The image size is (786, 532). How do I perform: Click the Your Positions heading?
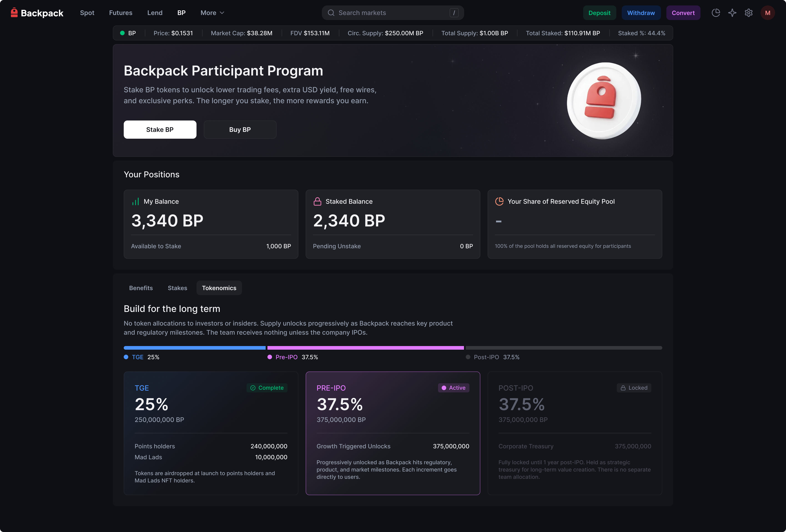151,174
